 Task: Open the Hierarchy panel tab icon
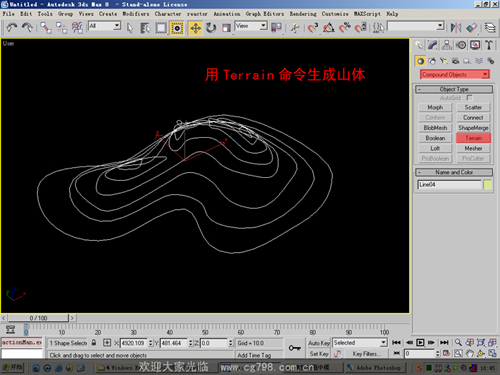click(x=447, y=45)
